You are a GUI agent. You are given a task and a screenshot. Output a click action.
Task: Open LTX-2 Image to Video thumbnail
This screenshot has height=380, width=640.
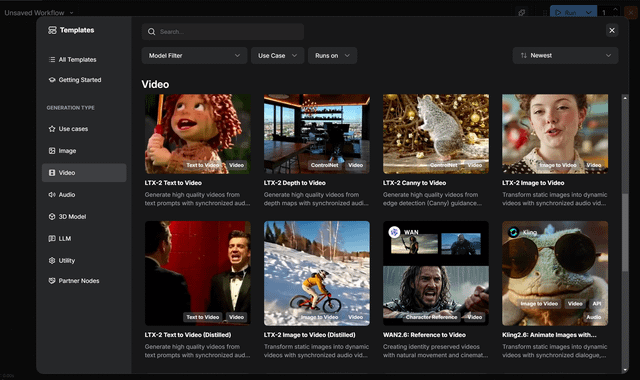tap(555, 134)
